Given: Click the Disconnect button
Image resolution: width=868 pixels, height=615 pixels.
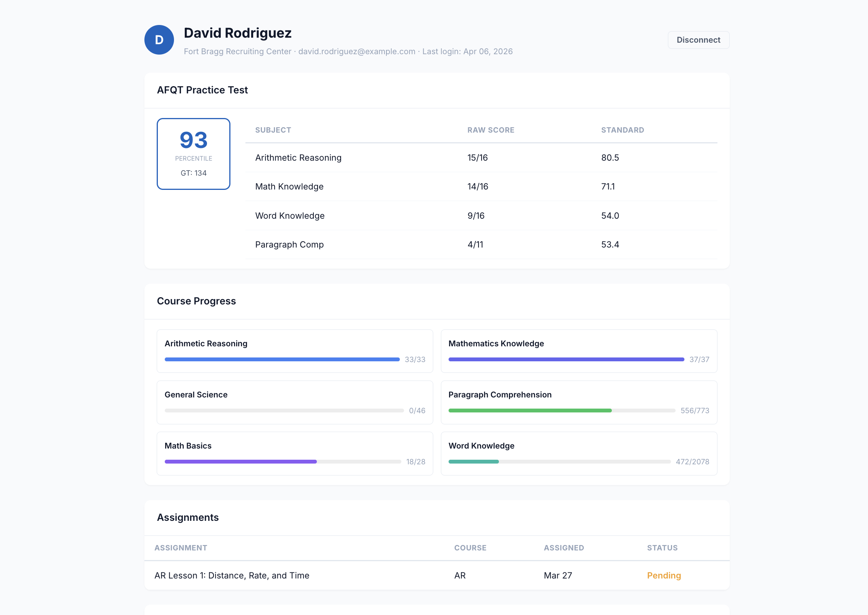Looking at the screenshot, I should 698,40.
